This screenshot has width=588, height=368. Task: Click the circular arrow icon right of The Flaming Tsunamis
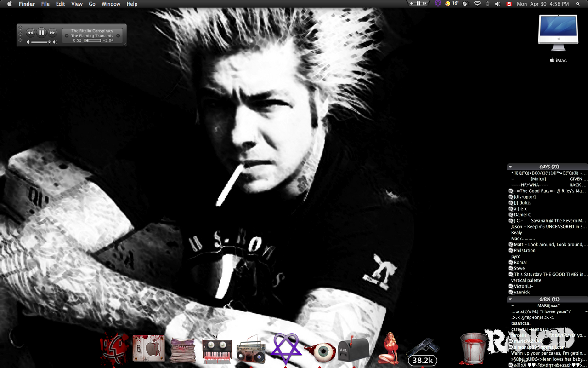click(118, 35)
